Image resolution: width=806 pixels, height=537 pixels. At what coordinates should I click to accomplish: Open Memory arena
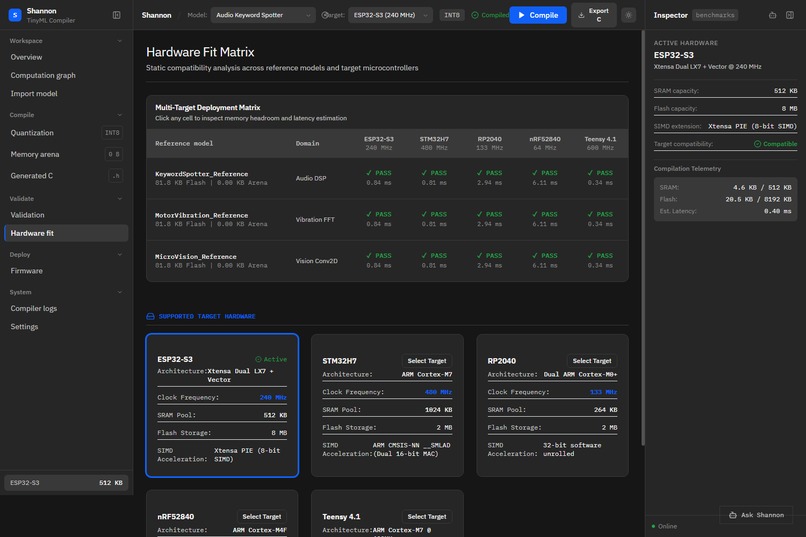(66, 154)
